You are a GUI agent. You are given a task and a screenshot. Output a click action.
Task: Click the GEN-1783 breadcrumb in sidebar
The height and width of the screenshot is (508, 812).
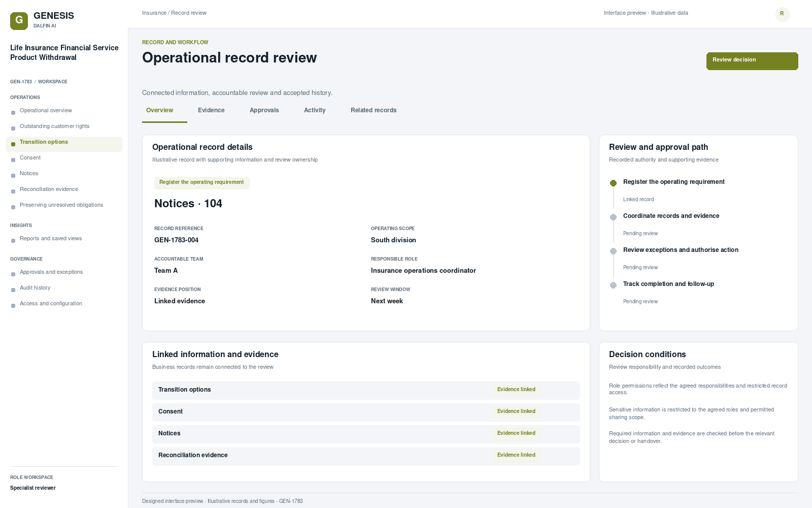tap(21, 82)
